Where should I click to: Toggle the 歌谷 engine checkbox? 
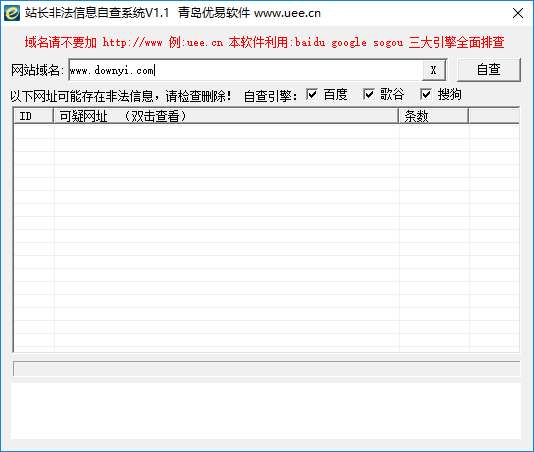(x=368, y=94)
